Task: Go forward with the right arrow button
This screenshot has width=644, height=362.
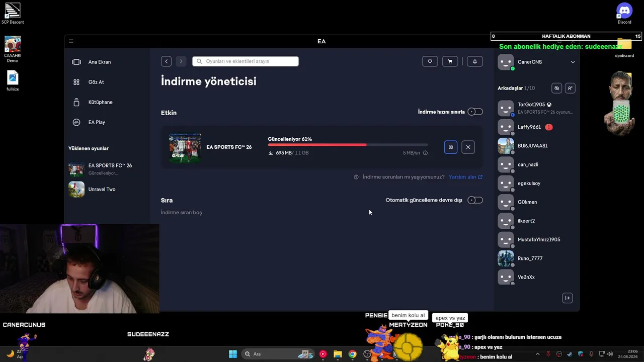Action: 181,61
